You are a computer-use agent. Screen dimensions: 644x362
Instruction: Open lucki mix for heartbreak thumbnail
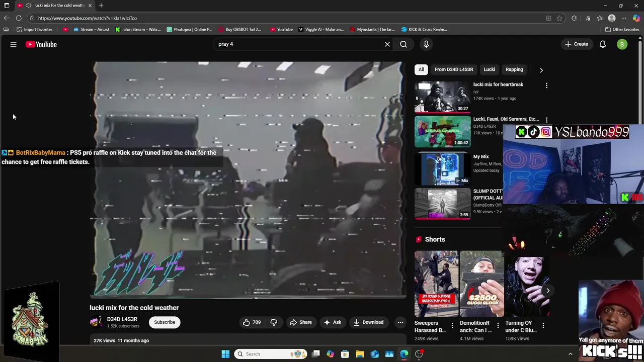pyautogui.click(x=442, y=97)
